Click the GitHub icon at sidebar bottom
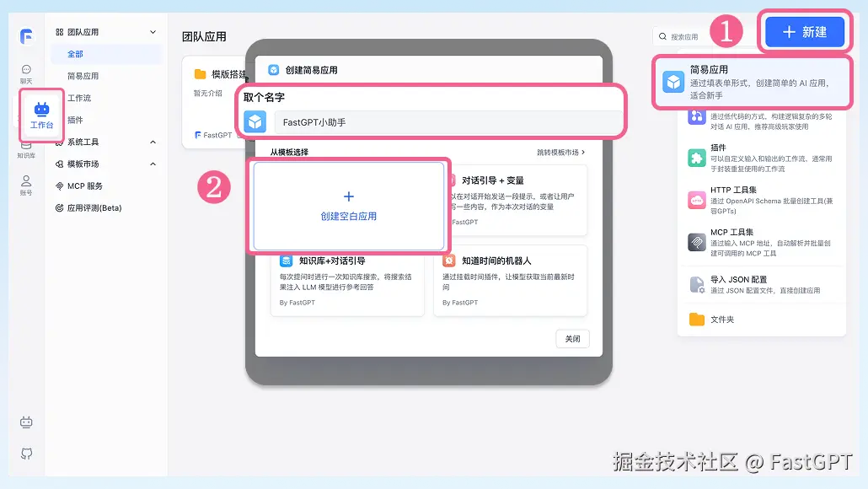Viewport: 868px width, 489px height. tap(26, 454)
